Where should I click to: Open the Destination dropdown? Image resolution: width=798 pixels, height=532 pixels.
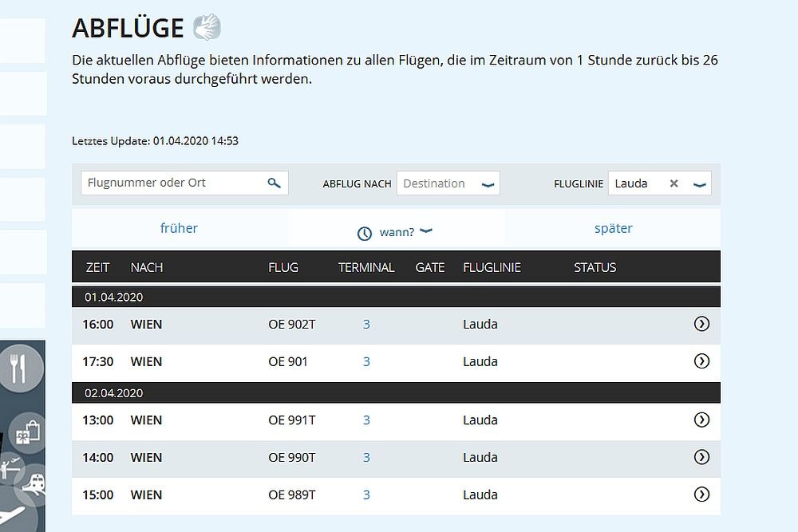[x=448, y=183]
